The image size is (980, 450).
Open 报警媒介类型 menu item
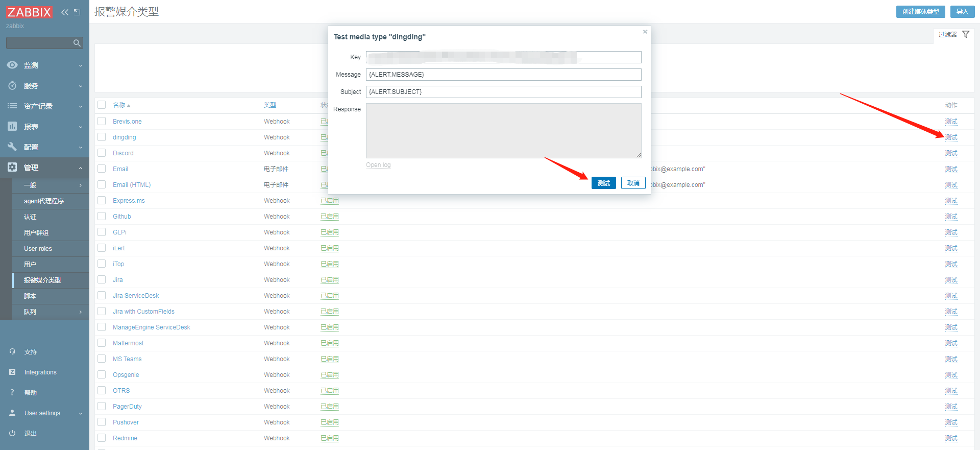pyautogui.click(x=51, y=280)
